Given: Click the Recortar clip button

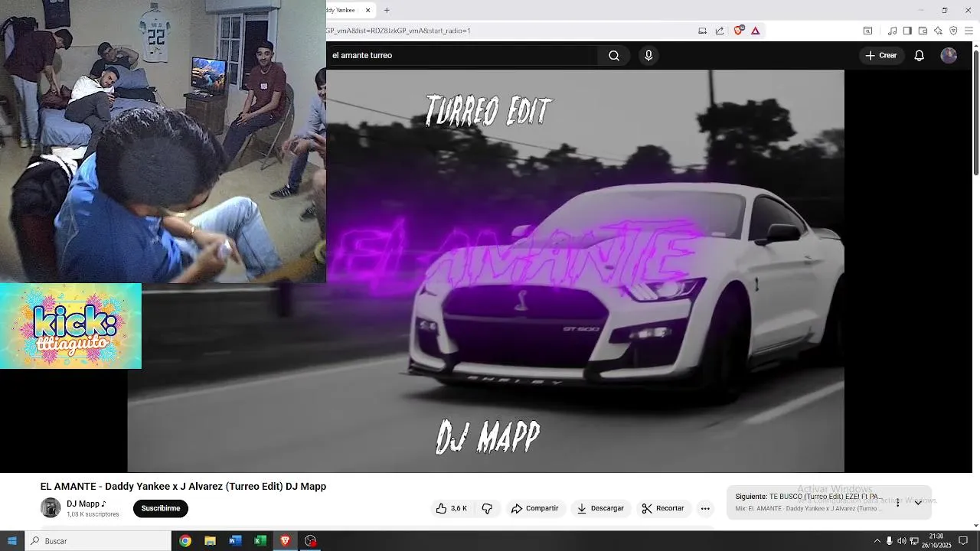Looking at the screenshot, I should pos(663,508).
